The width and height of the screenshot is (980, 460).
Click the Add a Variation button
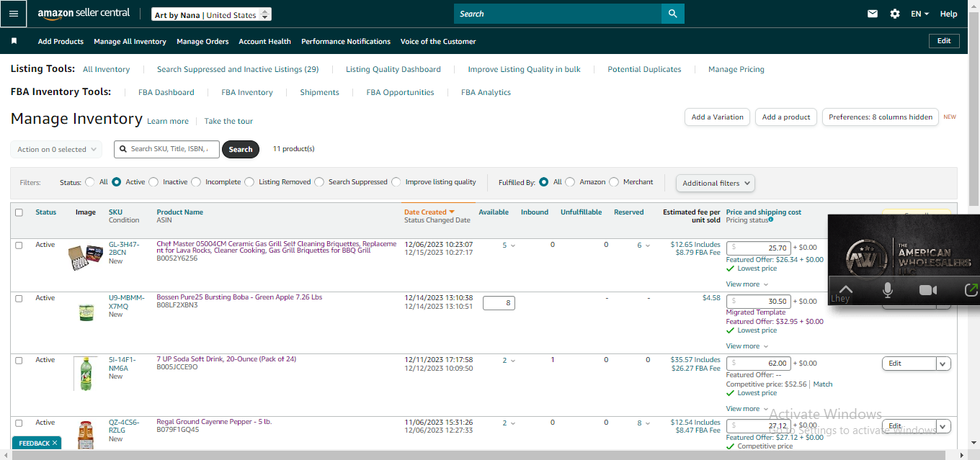tap(717, 117)
